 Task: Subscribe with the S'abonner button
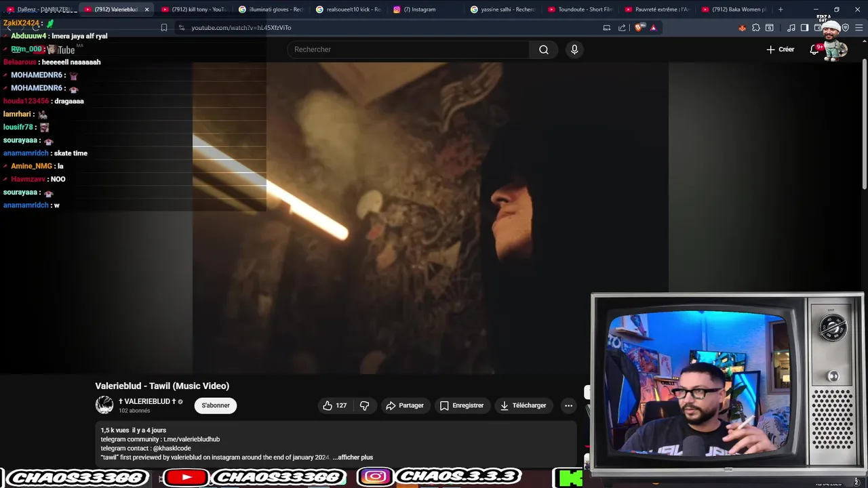tap(216, 405)
